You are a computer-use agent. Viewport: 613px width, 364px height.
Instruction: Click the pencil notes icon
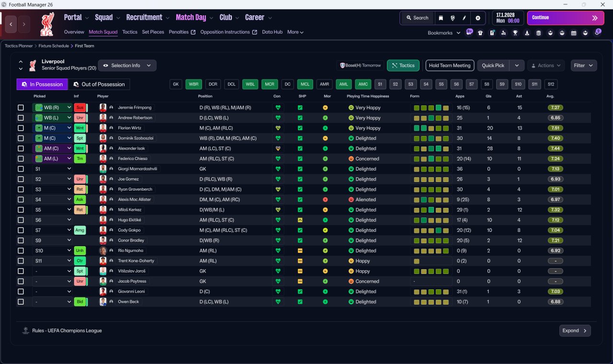point(464,18)
